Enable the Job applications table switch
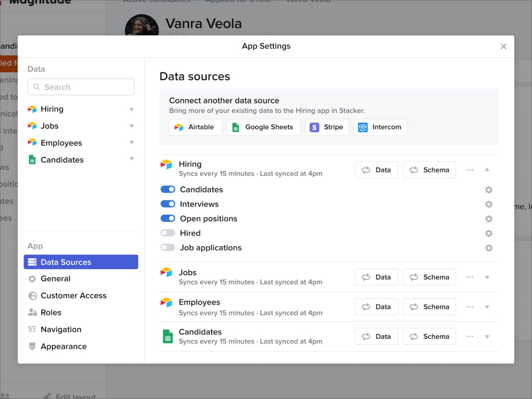 (168, 247)
